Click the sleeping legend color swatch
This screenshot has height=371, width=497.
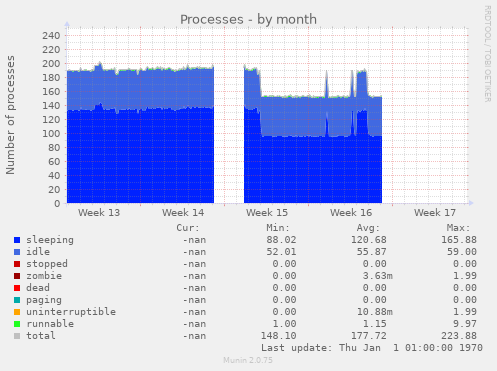(x=17, y=240)
